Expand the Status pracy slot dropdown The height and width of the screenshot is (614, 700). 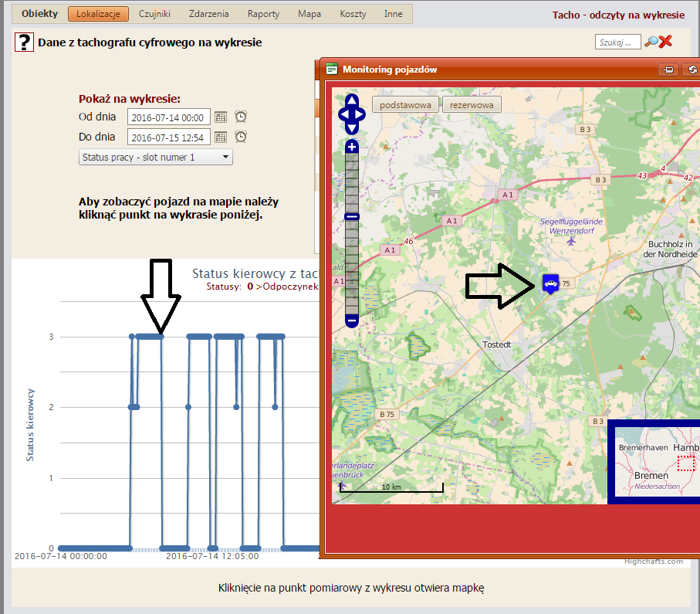[156, 157]
